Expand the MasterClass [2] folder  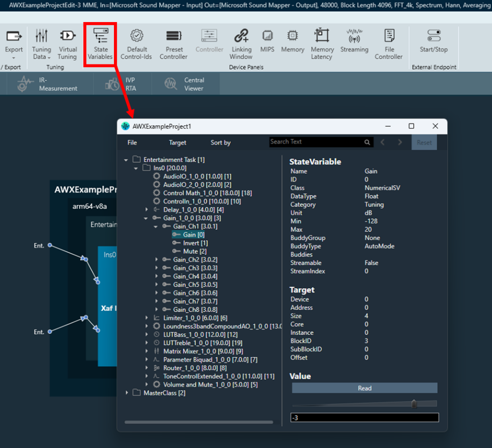point(127,393)
